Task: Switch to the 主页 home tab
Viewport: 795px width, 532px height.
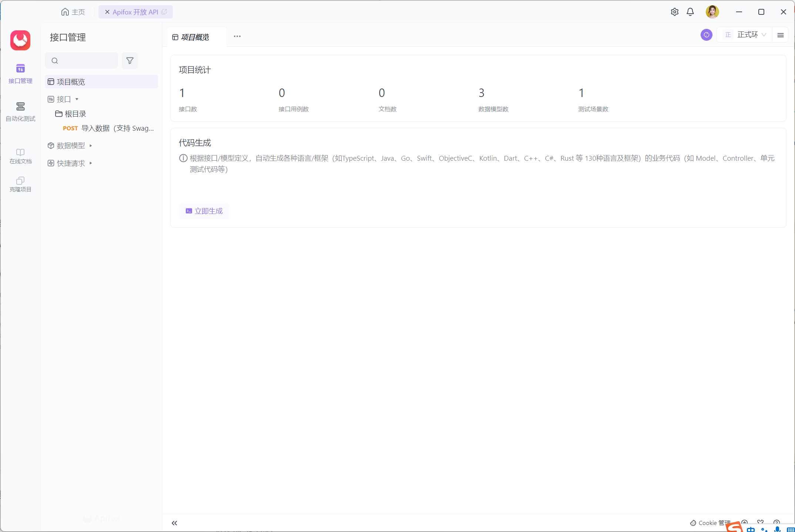Action: click(x=73, y=12)
